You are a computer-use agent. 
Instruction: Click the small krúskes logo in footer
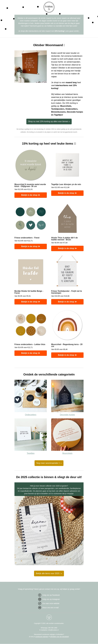[x=49, y=617]
